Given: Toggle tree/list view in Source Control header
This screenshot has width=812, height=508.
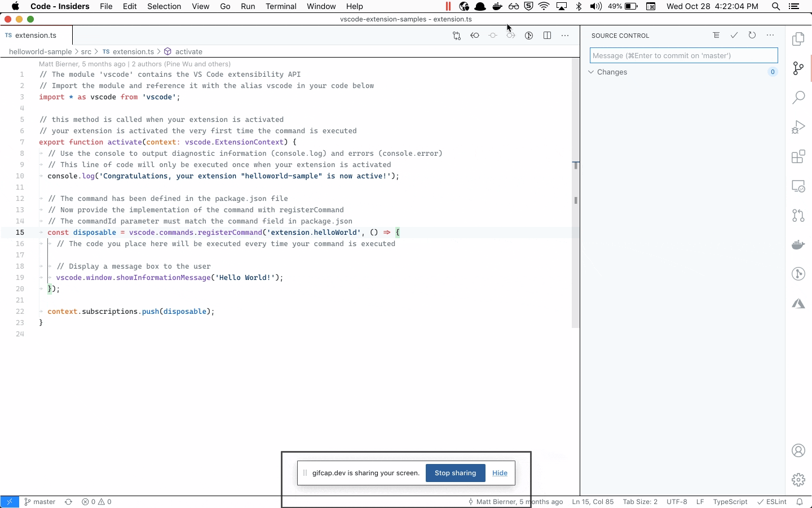Looking at the screenshot, I should point(716,35).
